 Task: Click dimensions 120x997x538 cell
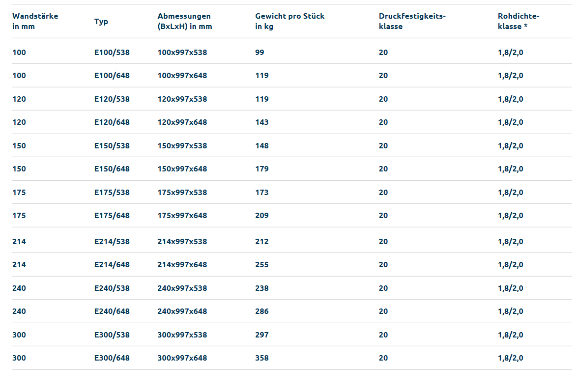click(182, 99)
